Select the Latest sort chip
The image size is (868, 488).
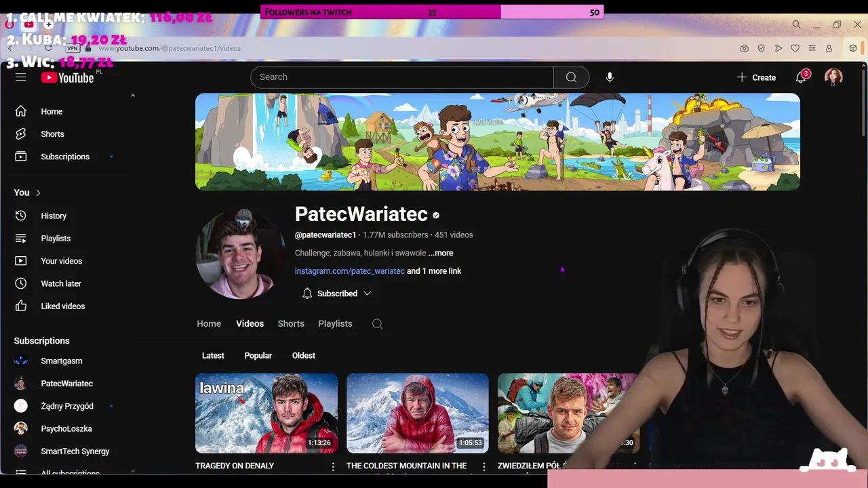click(x=213, y=356)
